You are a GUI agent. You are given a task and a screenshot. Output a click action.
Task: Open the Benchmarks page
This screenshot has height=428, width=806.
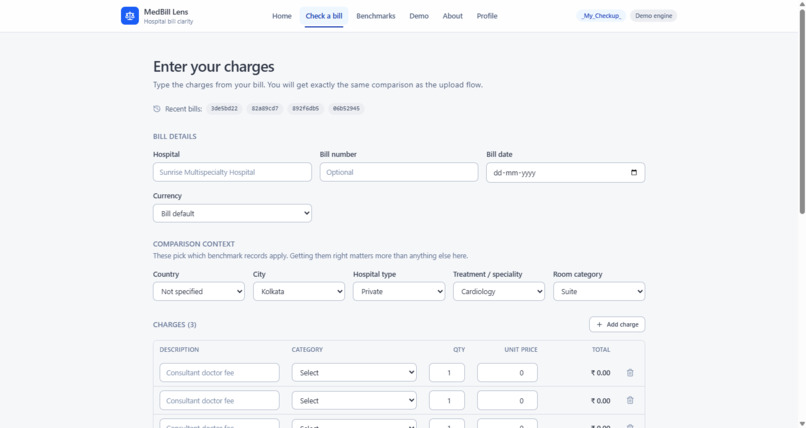(376, 16)
